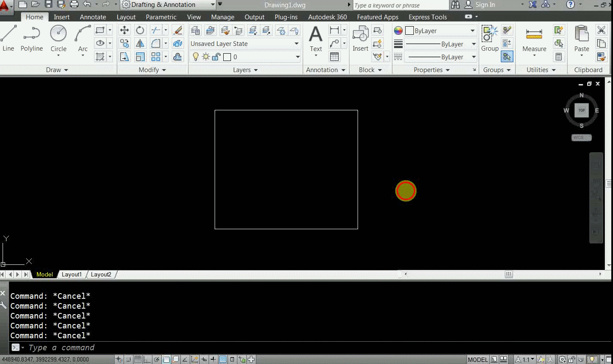The width and height of the screenshot is (613, 364).
Task: Open the Unsaved Layer State dropdown
Action: pos(245,44)
